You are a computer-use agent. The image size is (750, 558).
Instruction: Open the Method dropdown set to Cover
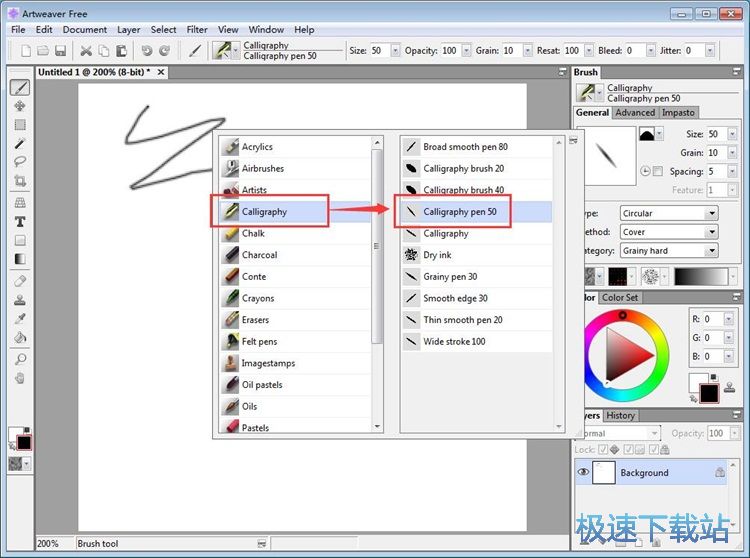[x=668, y=232]
